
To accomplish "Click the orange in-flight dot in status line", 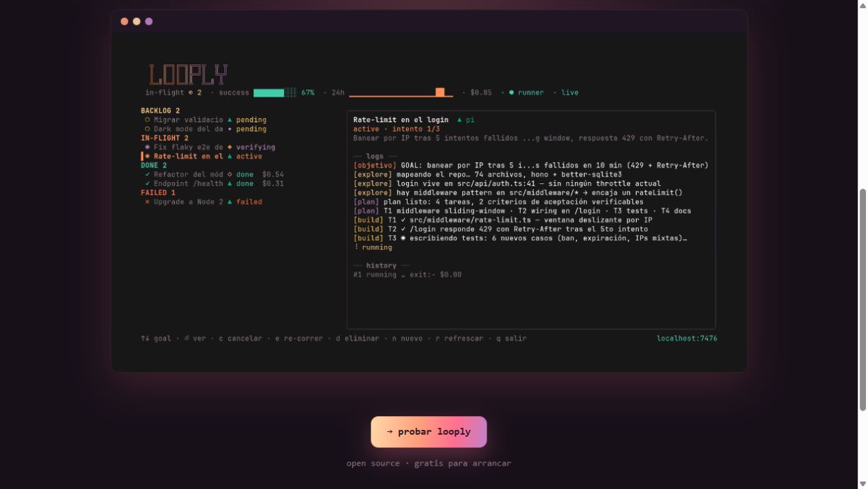I will click(x=191, y=93).
